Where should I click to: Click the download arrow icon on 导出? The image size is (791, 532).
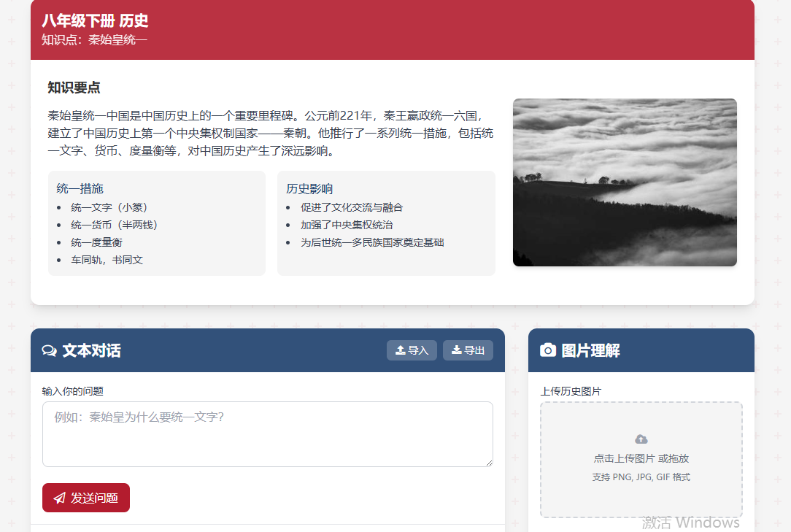tap(457, 350)
